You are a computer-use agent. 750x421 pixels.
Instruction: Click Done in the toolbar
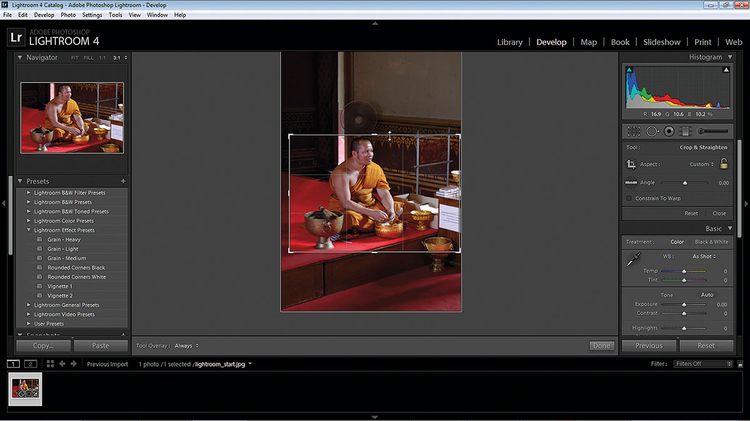[x=602, y=346]
